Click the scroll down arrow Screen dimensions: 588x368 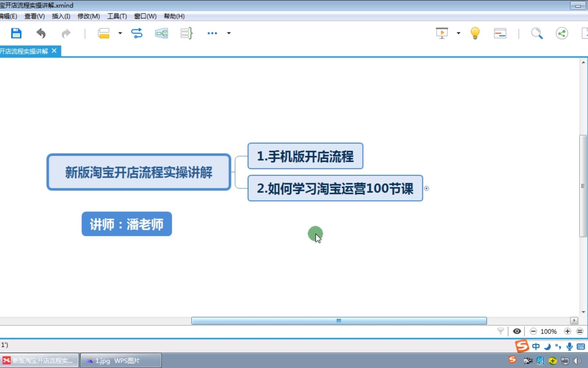pyautogui.click(x=583, y=312)
